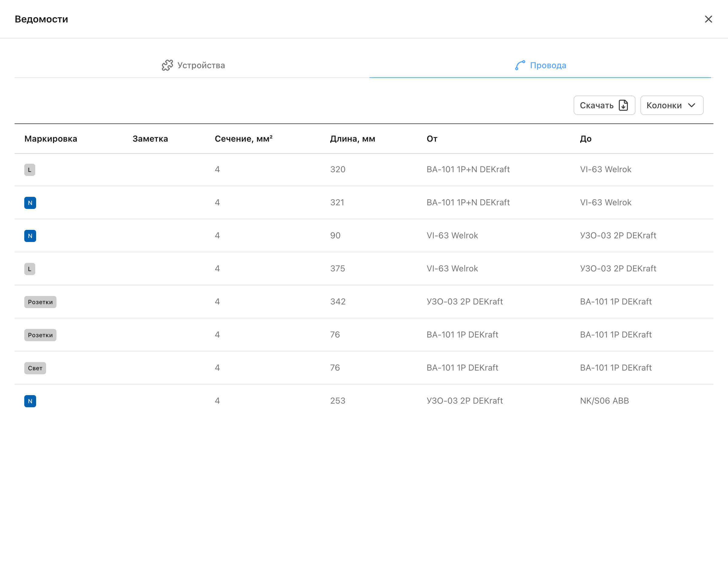Select length value 321

[337, 203]
